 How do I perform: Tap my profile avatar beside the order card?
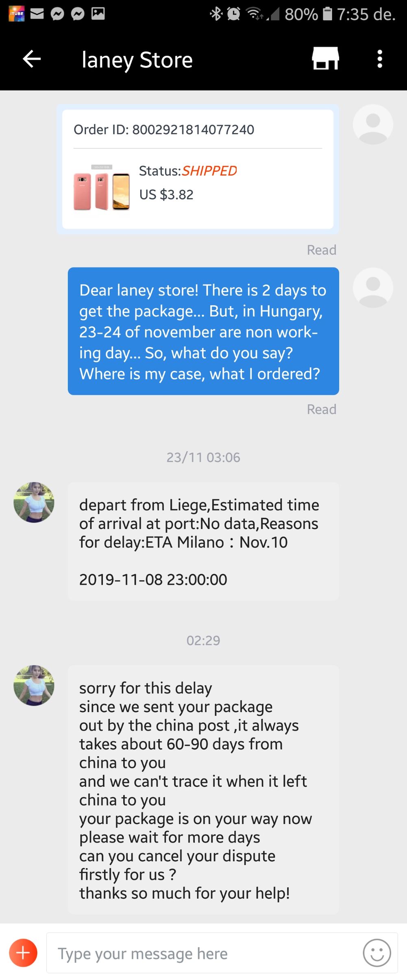coord(373,124)
